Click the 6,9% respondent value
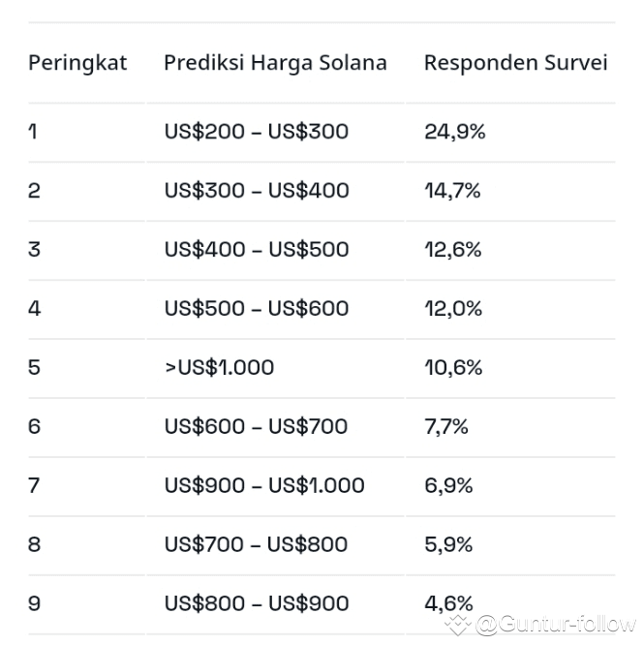 tap(448, 486)
